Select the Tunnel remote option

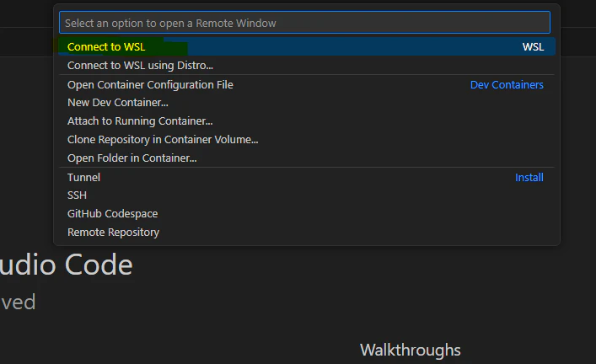click(307, 178)
